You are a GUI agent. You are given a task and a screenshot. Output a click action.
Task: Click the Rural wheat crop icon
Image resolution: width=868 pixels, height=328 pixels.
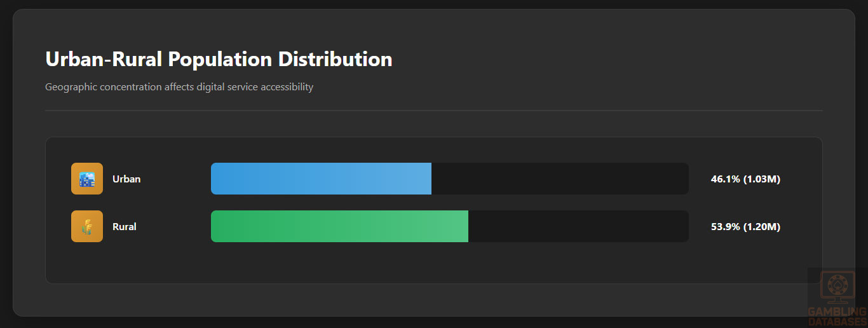pos(87,226)
